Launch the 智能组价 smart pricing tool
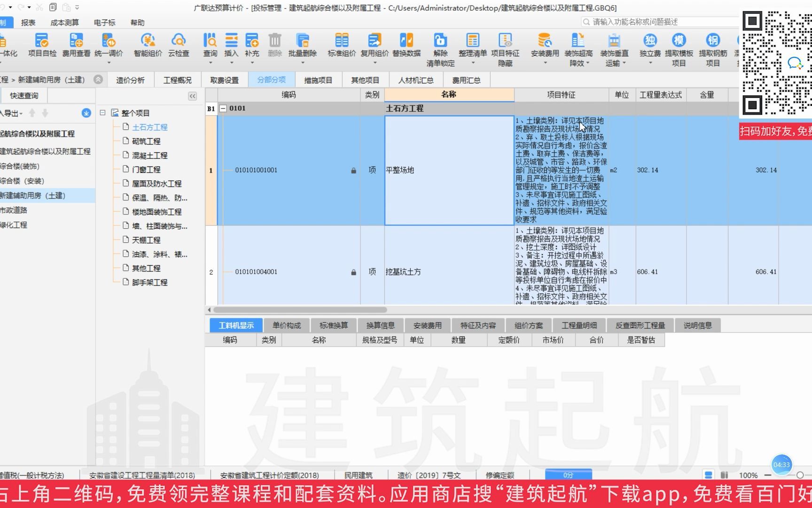This screenshot has width=812, height=508. (148, 45)
